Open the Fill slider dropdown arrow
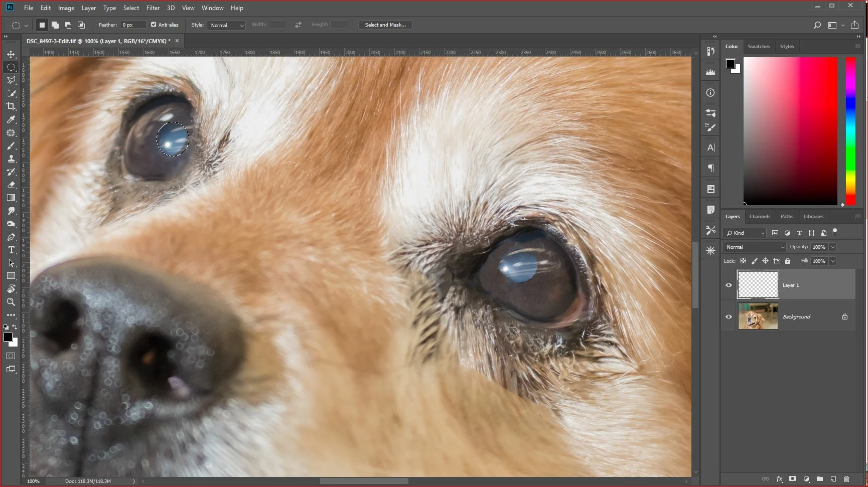The image size is (868, 487). click(833, 261)
